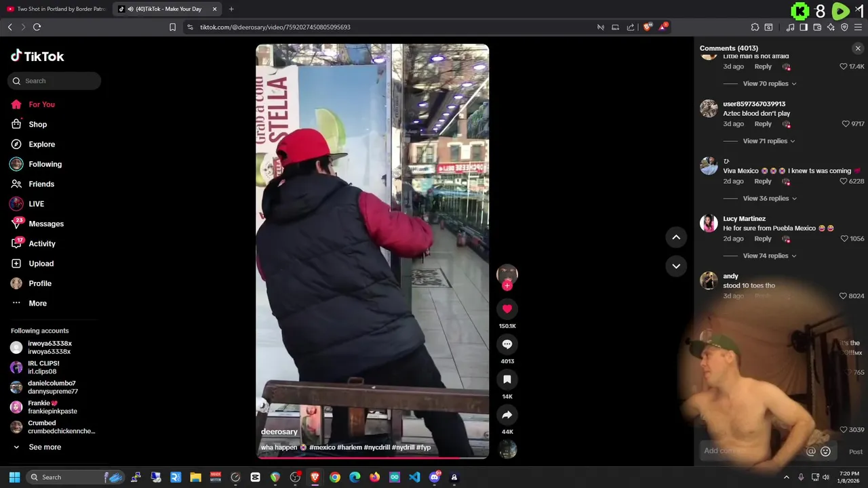
Task: Open Brave Rewards triangle icon
Action: pyautogui.click(x=664, y=27)
